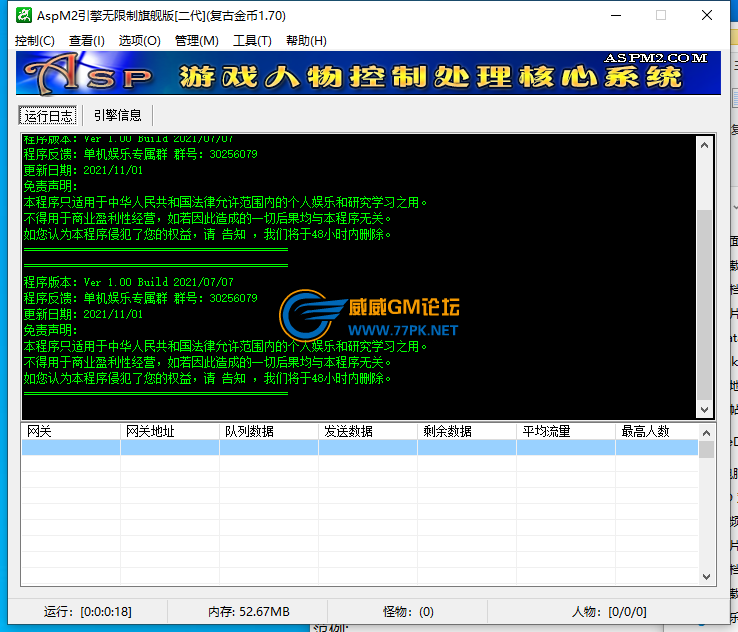This screenshot has width=738, height=632.
Task: Click the 网关地址 column header
Action: (x=170, y=432)
